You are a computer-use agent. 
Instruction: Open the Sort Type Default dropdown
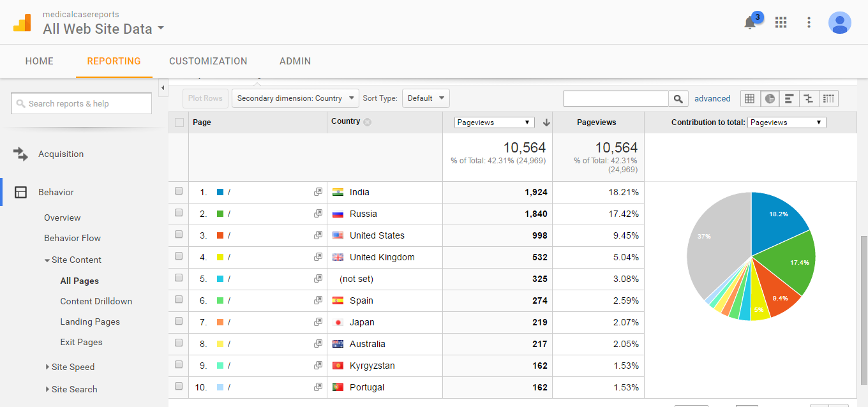point(426,98)
